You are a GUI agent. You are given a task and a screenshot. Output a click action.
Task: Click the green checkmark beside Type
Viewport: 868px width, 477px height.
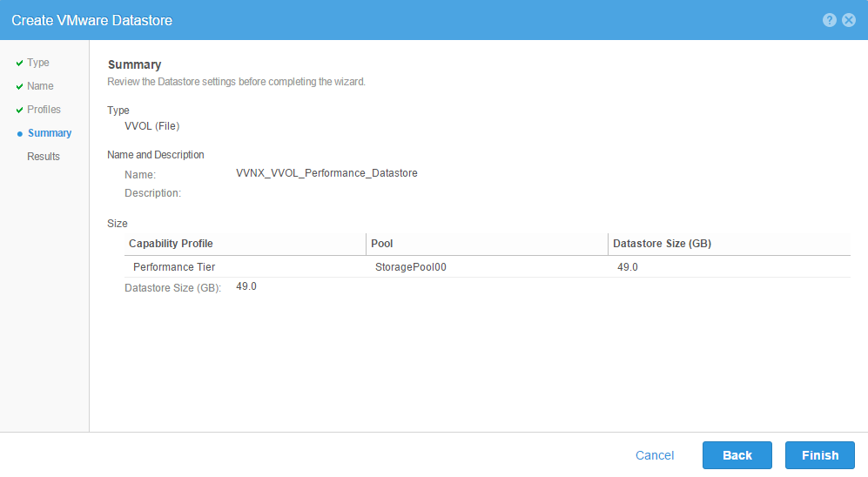pyautogui.click(x=19, y=64)
